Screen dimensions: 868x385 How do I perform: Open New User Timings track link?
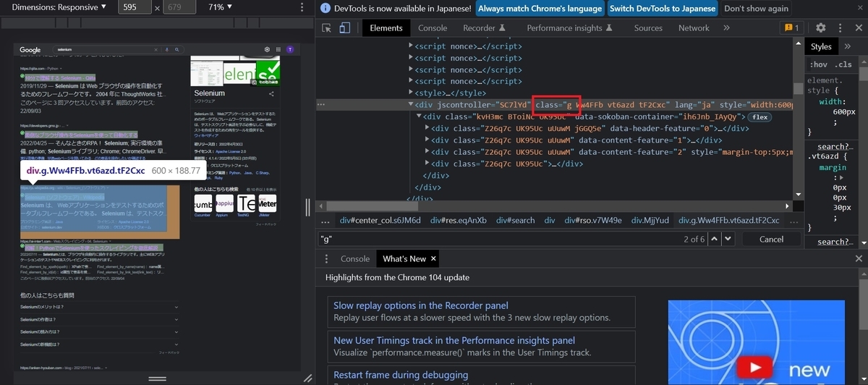pyautogui.click(x=454, y=340)
